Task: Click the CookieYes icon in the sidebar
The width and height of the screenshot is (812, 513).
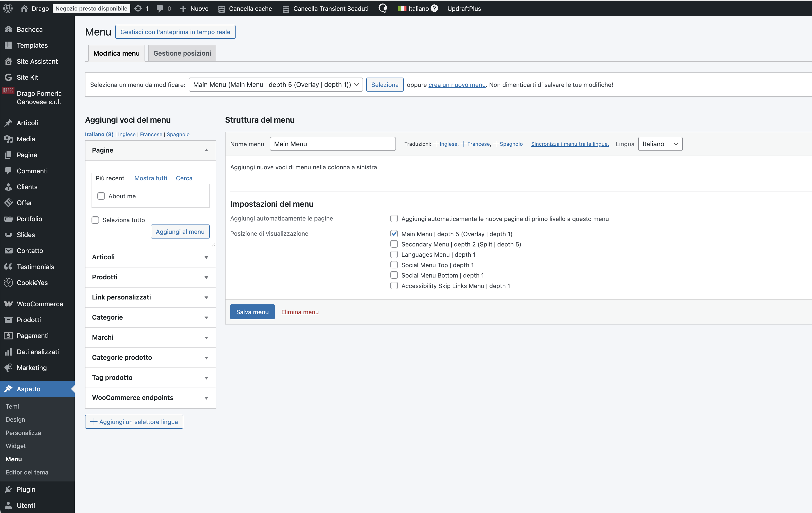Action: pyautogui.click(x=8, y=282)
